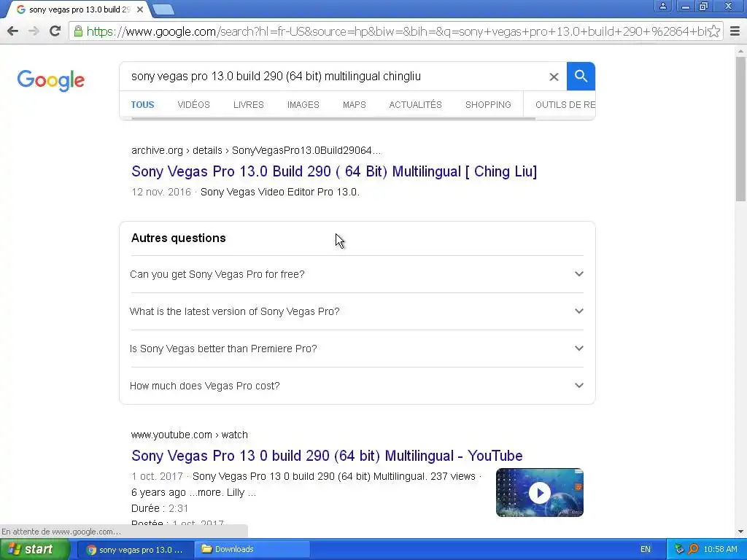Open the archive.org Sony Vegas Pro 13.0 result
The height and width of the screenshot is (560, 747).
point(334,171)
